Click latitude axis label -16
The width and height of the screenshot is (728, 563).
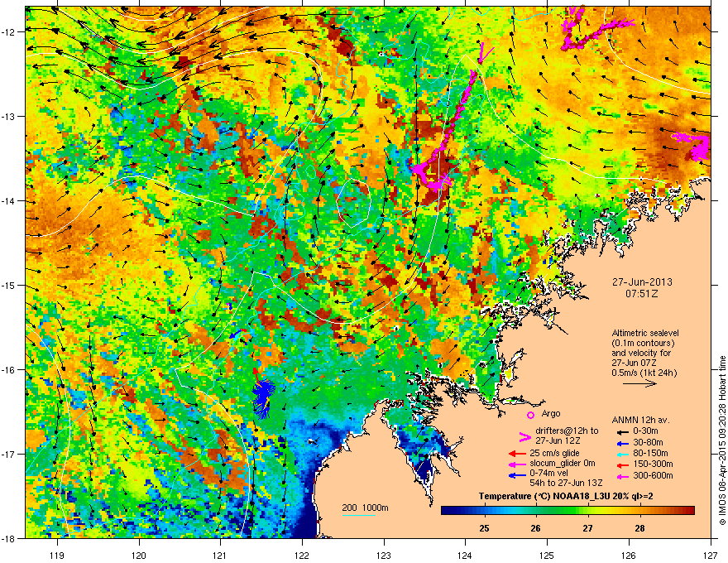coord(9,369)
